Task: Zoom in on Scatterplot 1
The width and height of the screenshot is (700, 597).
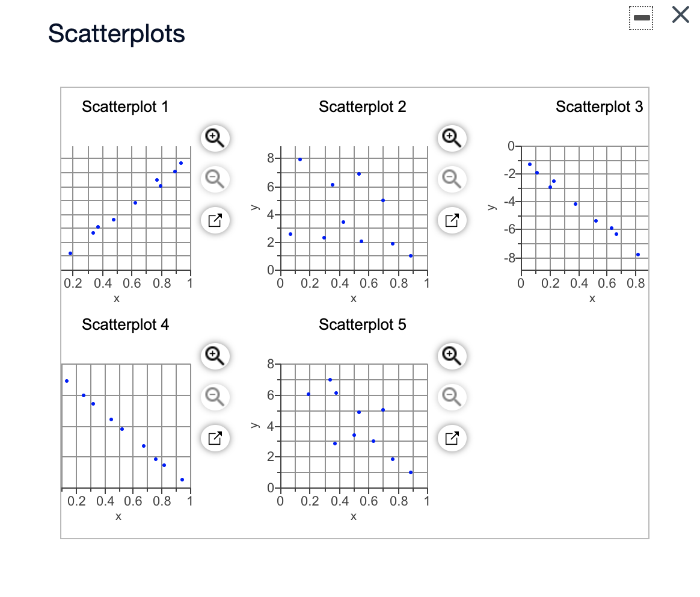Action: (215, 138)
